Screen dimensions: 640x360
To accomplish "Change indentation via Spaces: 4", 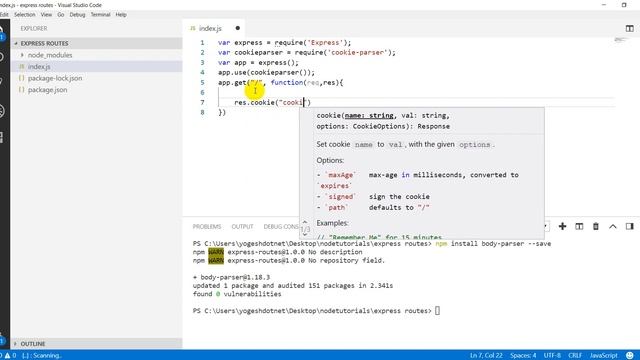I will click(523, 356).
